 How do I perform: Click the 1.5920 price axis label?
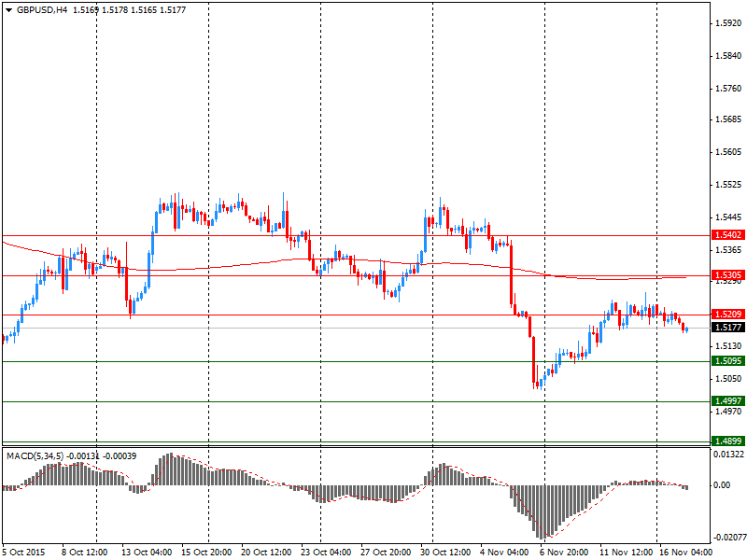coord(728,22)
